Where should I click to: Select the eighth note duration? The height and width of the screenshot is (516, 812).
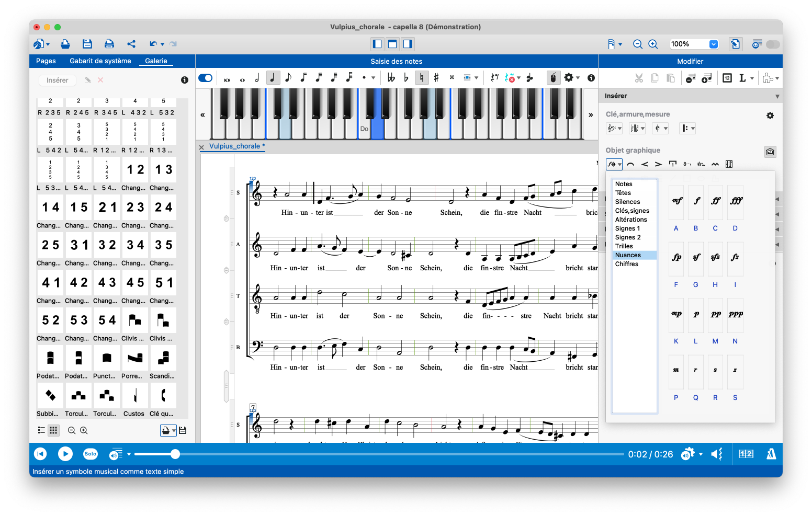pyautogui.click(x=288, y=78)
